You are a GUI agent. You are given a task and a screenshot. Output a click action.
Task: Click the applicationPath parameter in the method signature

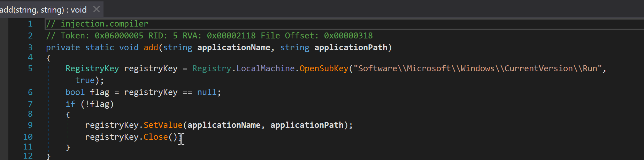click(351, 48)
